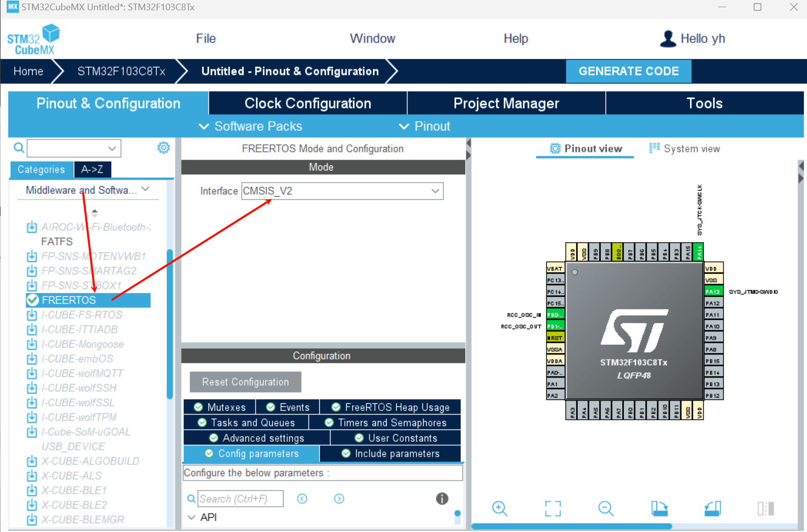Open the File menu
The width and height of the screenshot is (807, 532).
tap(206, 38)
